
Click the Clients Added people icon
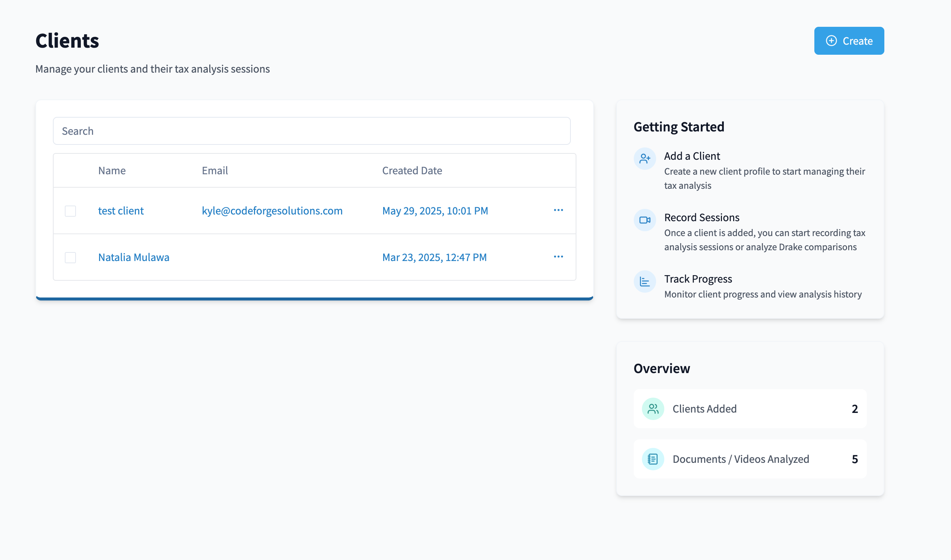click(x=653, y=409)
